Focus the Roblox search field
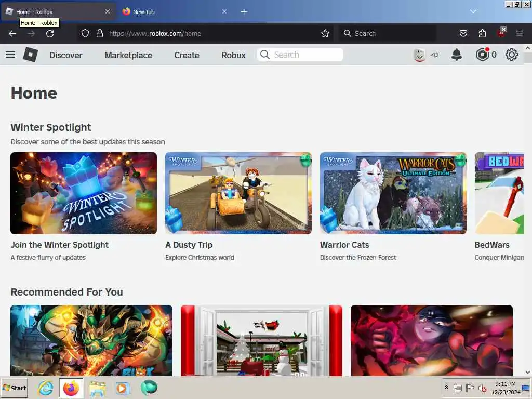Image resolution: width=532 pixels, height=399 pixels. (300, 55)
